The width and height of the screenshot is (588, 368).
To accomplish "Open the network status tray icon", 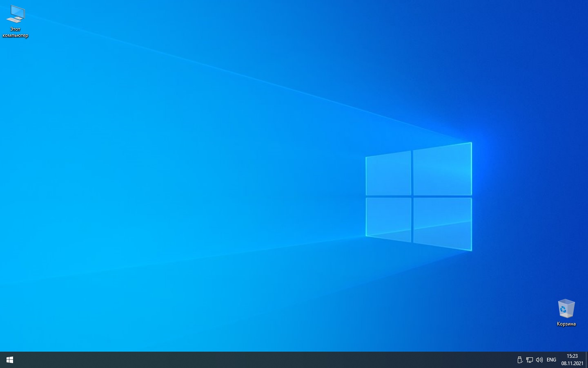I will pyautogui.click(x=530, y=360).
